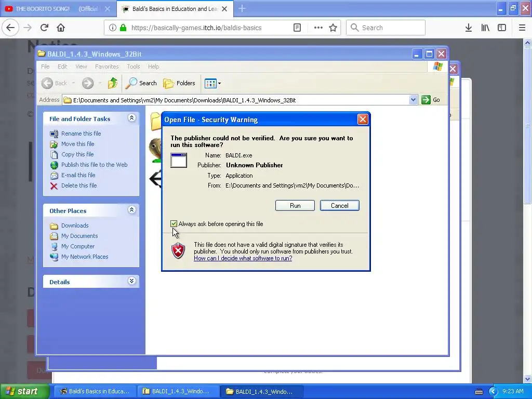Open Downloads in Other Places
Screen dimensions: 532x399
point(75,225)
